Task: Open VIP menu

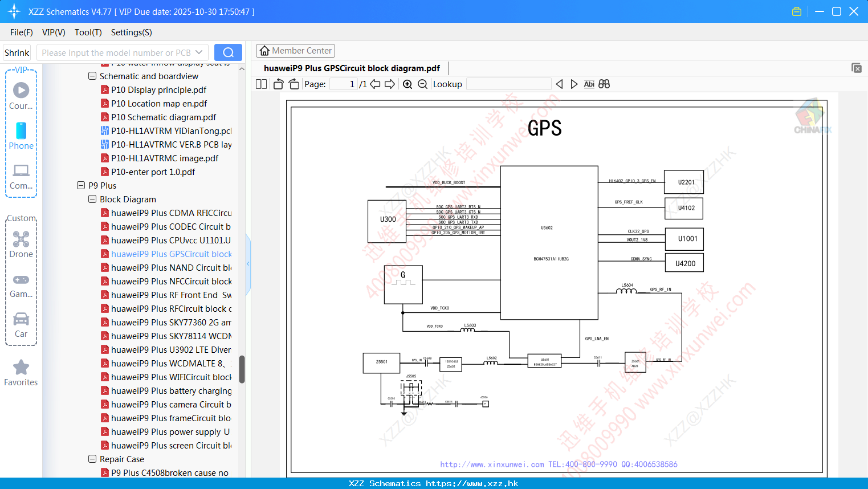Action: [54, 32]
